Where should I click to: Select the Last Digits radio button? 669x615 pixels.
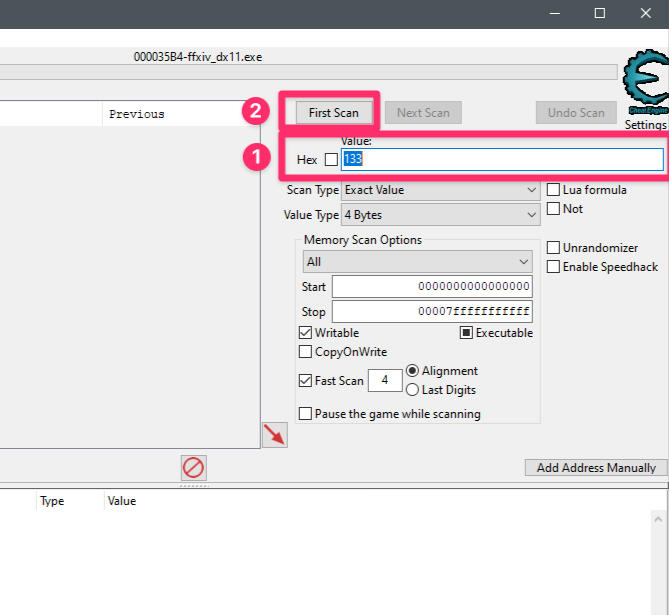[x=412, y=390]
